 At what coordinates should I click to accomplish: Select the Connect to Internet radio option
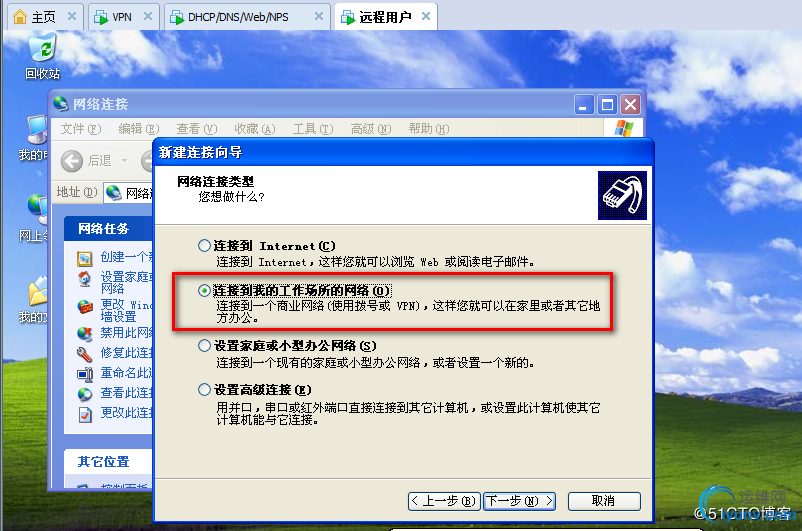(204, 246)
